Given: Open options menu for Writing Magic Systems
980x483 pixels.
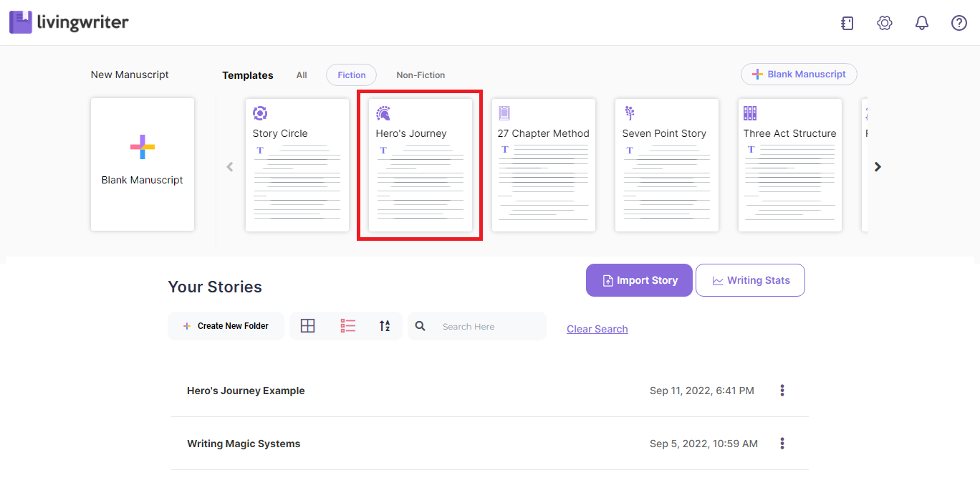Looking at the screenshot, I should click(782, 443).
